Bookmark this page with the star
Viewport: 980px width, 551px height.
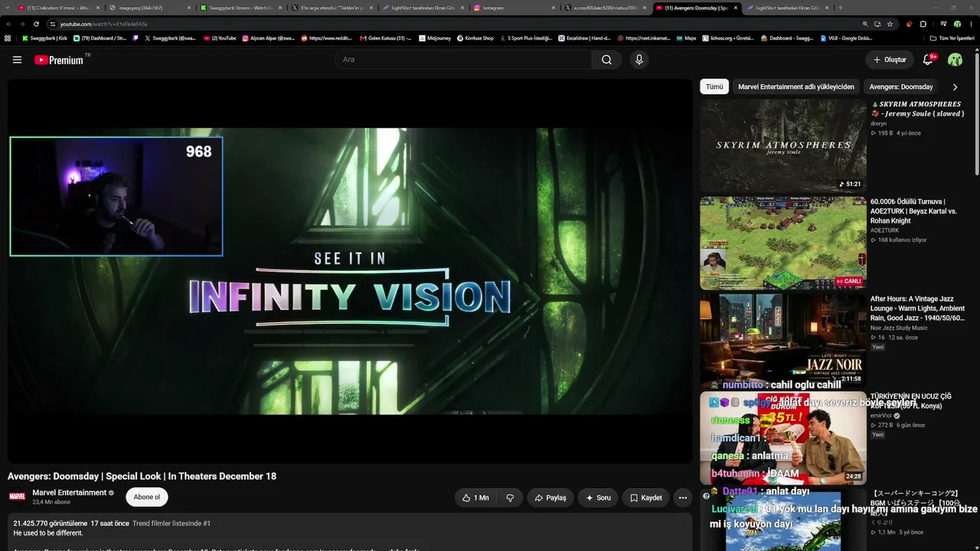890,24
